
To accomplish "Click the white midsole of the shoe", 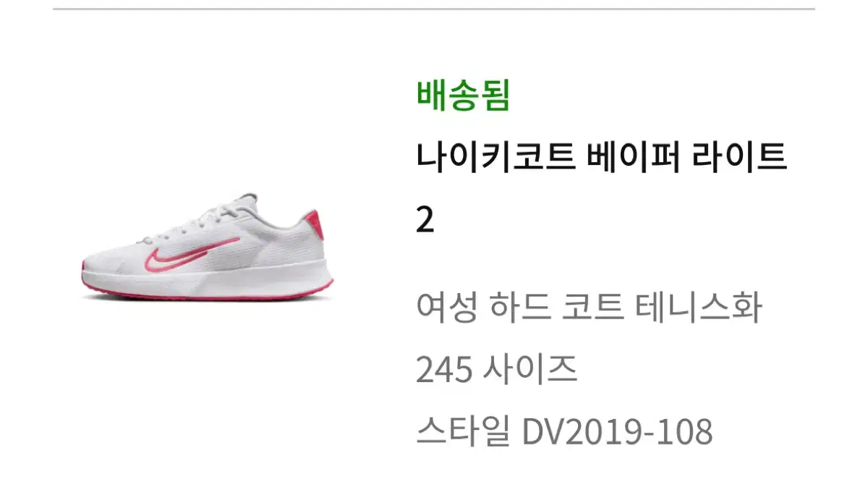I will click(x=217, y=279).
